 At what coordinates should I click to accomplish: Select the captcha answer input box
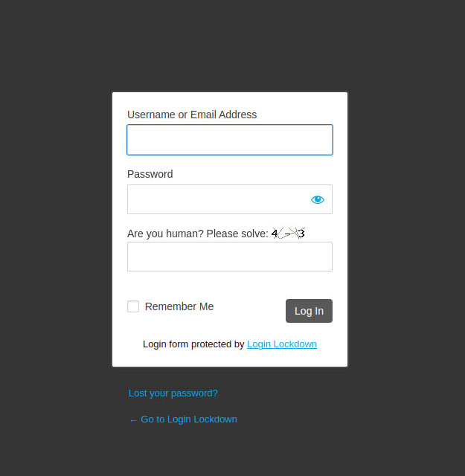pos(229,257)
